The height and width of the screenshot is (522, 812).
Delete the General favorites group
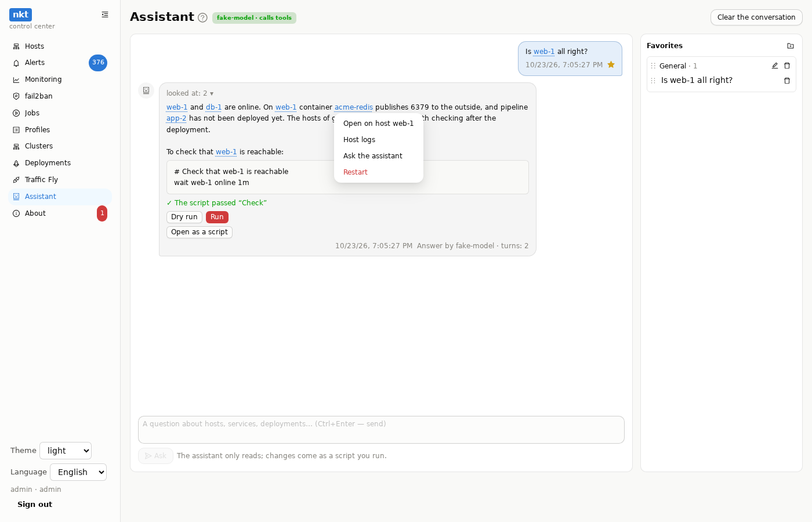click(787, 66)
